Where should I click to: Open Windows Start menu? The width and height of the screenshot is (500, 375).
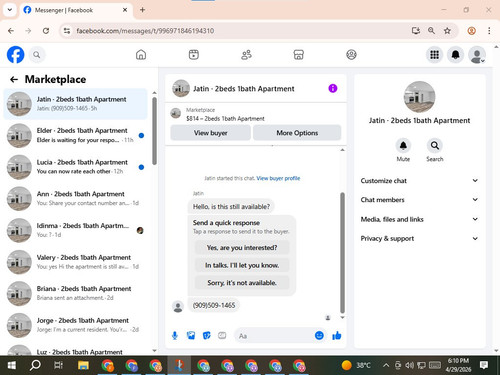[x=12, y=366]
